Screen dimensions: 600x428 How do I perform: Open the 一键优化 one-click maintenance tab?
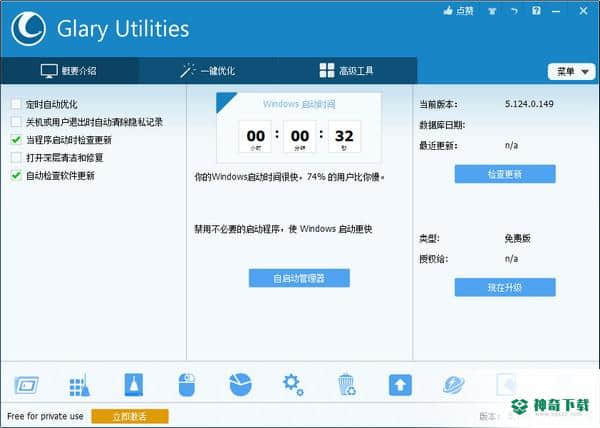tap(209, 71)
